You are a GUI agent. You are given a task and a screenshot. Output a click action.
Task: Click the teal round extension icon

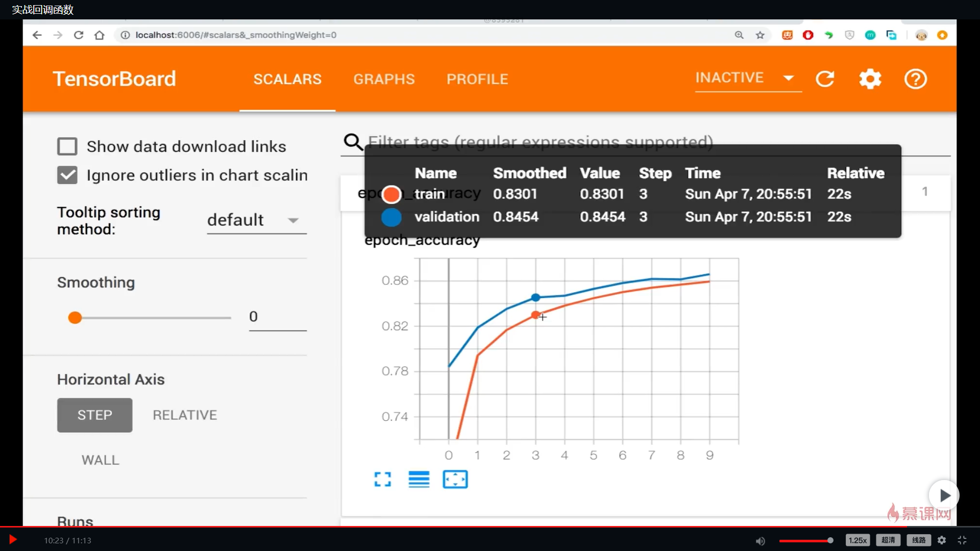tap(870, 35)
